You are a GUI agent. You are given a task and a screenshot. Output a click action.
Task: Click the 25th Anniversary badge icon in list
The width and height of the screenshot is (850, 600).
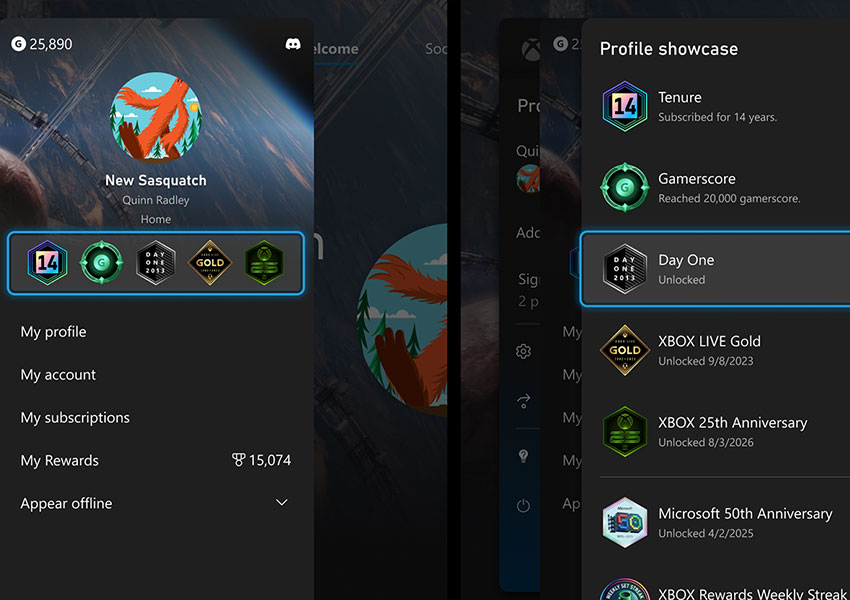point(624,431)
